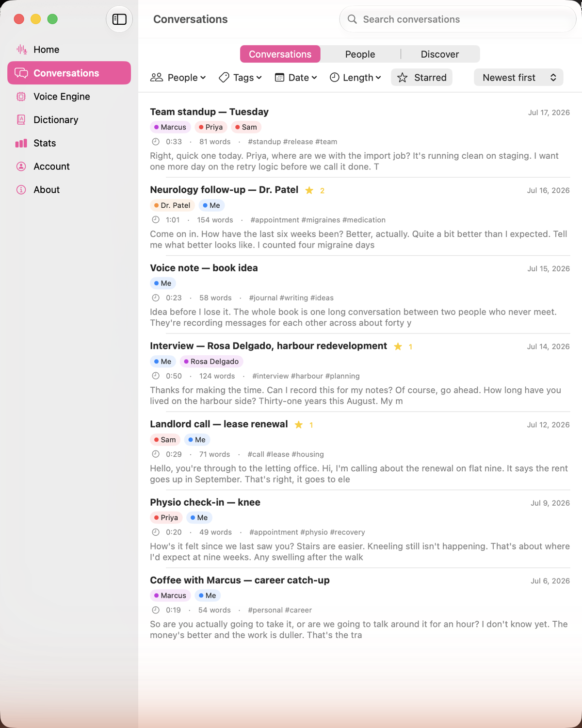Open Physio check-in — knee conversation
This screenshot has width=582, height=728.
360,529
